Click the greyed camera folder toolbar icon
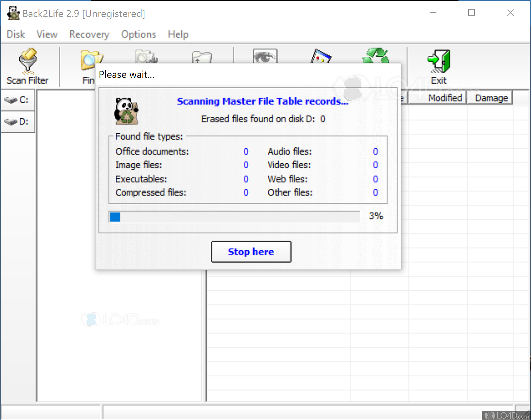The height and width of the screenshot is (420, 531). point(146,56)
